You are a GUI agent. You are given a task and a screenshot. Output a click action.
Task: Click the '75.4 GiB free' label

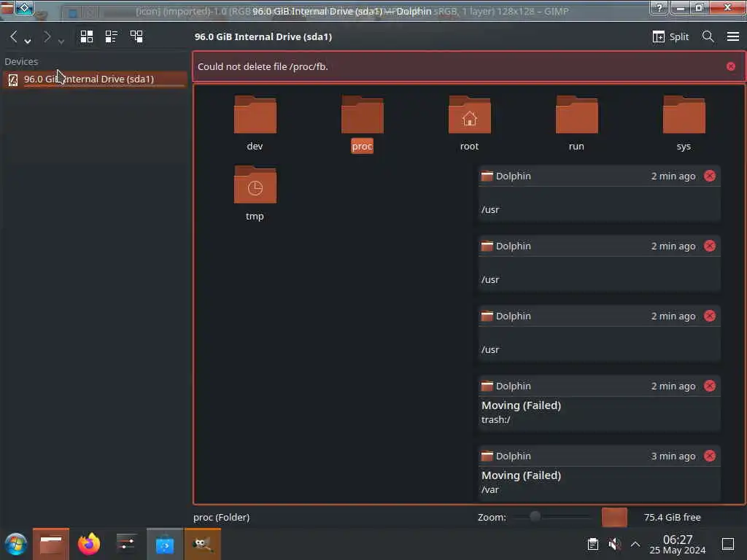coord(672,517)
